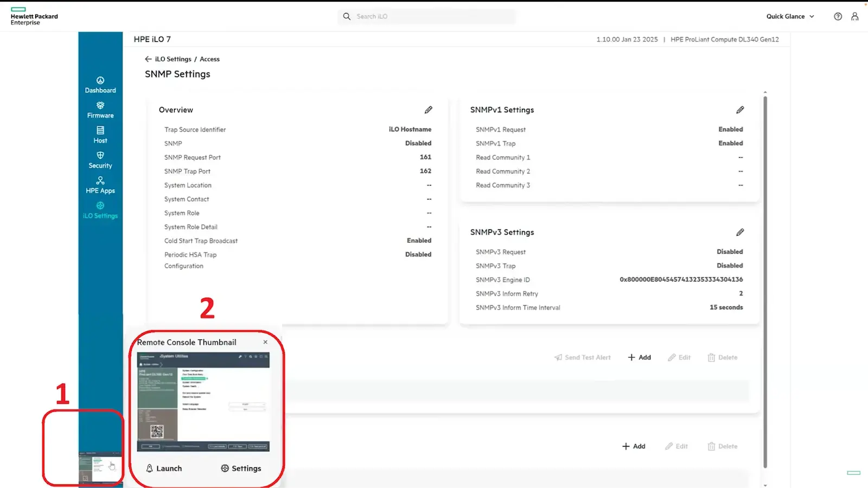Open Firmware in the sidebar
The height and width of the screenshot is (488, 868).
[100, 110]
